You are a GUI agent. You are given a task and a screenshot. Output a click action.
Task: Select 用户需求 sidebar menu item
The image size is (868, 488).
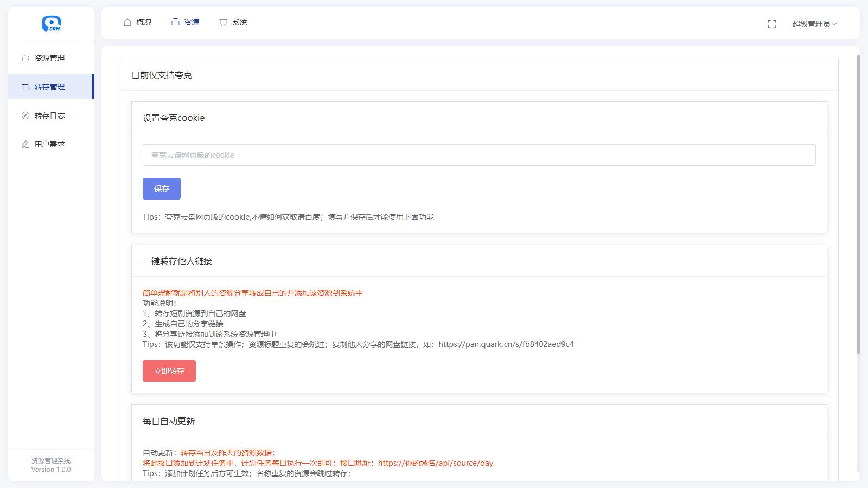click(49, 144)
